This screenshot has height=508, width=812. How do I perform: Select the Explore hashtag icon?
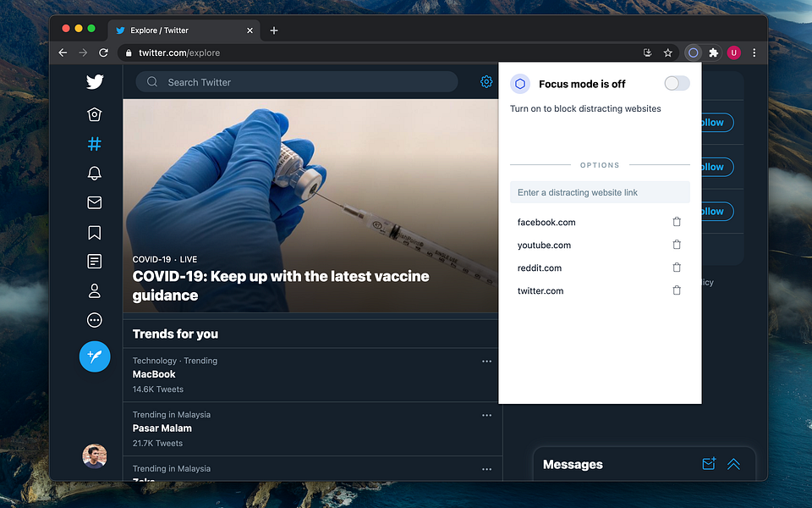pos(94,144)
